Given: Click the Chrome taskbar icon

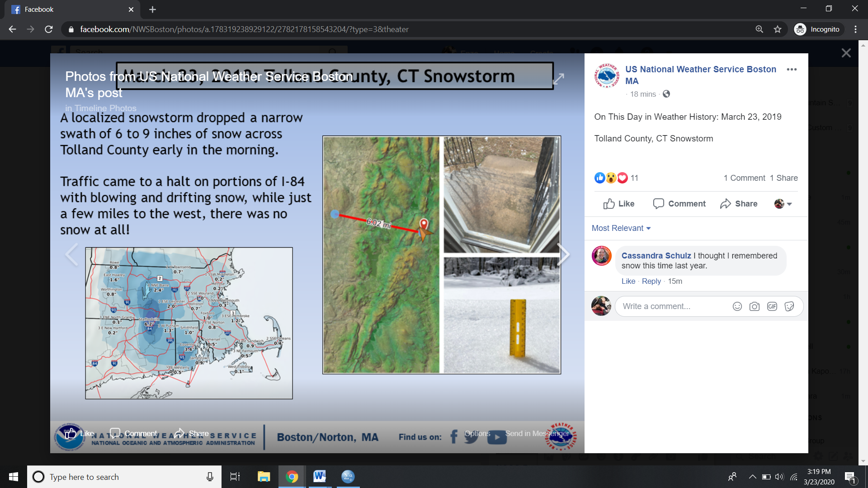Looking at the screenshot, I should click(x=292, y=477).
